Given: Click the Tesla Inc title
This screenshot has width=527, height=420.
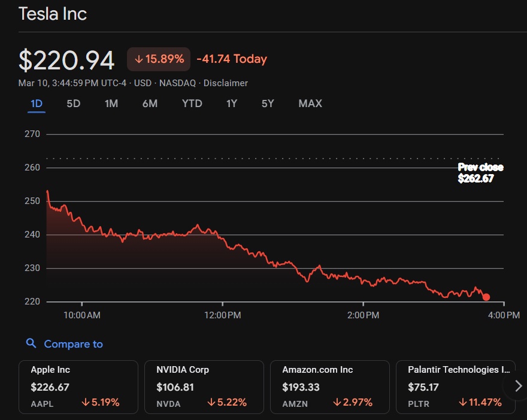Looking at the screenshot, I should pos(53,14).
